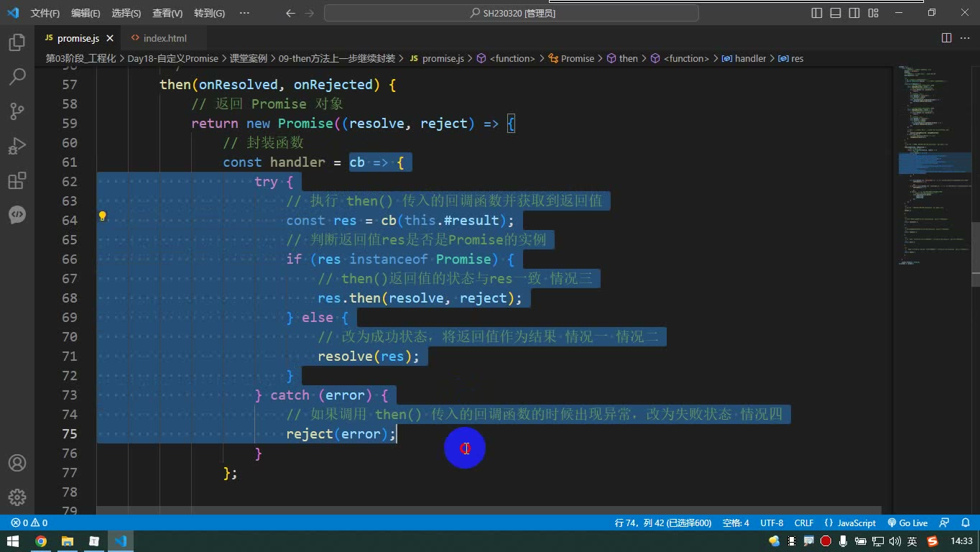Image resolution: width=980 pixels, height=552 pixels.
Task: Click the SH230320 command center search box
Action: [513, 13]
